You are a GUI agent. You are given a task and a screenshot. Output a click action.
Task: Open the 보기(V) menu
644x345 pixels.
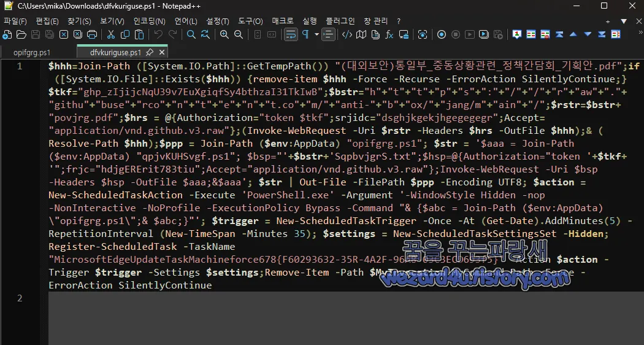112,21
